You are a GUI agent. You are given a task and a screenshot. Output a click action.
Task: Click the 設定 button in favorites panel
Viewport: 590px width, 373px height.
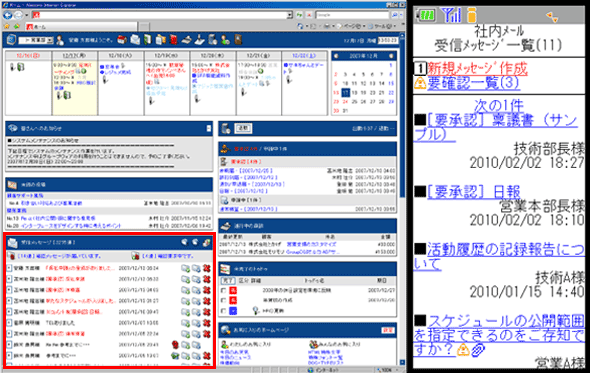coord(388,330)
